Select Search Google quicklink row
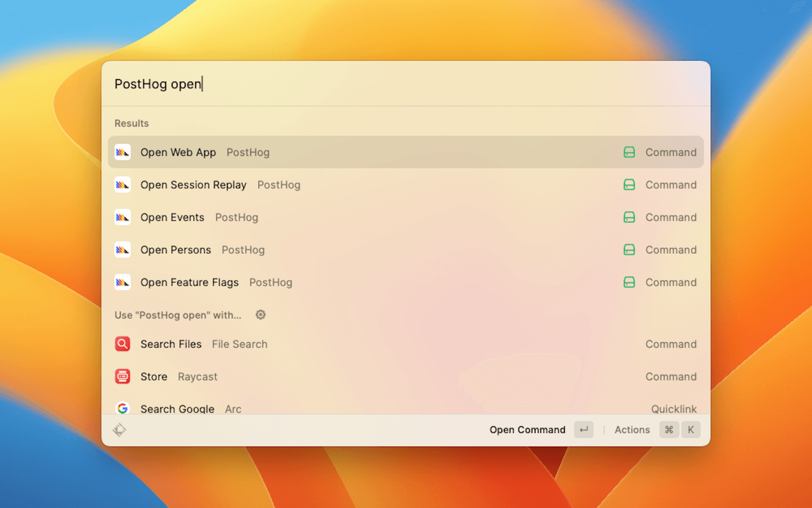 click(177, 408)
